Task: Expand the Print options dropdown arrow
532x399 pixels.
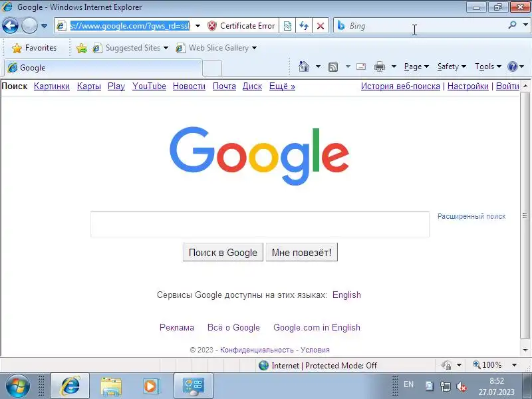Action: [394, 66]
